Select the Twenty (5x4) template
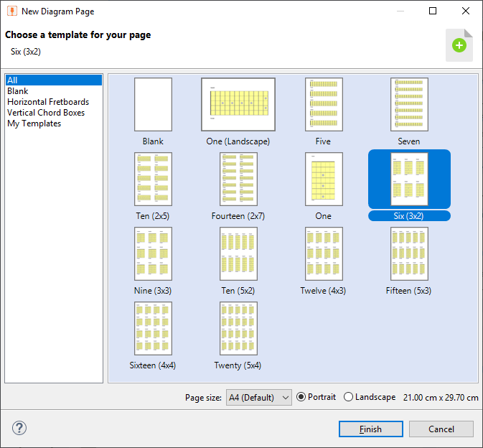This screenshot has width=483, height=448. point(238,328)
